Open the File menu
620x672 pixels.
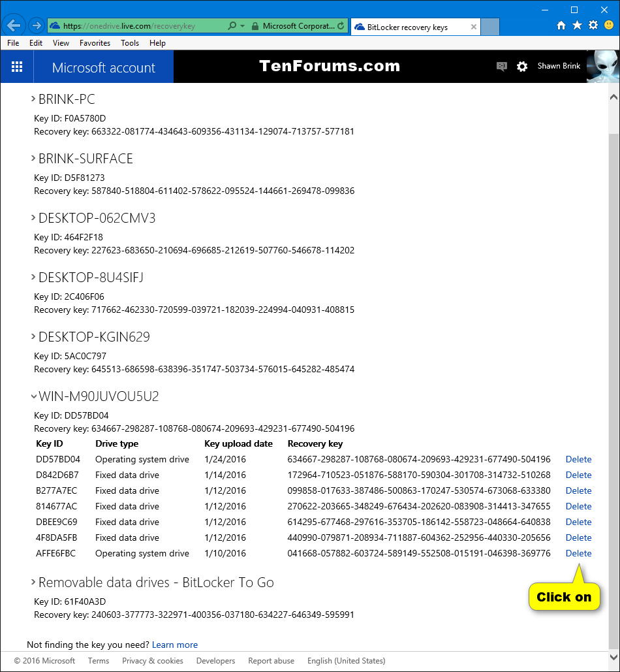(13, 43)
